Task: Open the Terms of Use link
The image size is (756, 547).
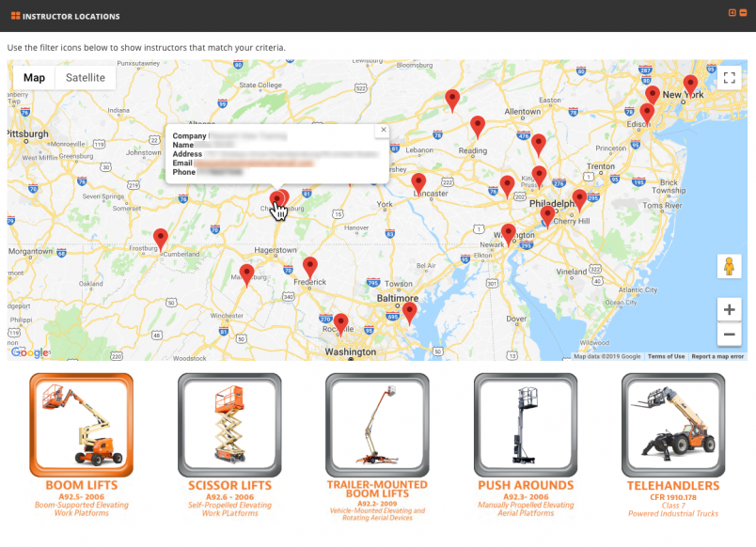Action: pyautogui.click(x=666, y=356)
